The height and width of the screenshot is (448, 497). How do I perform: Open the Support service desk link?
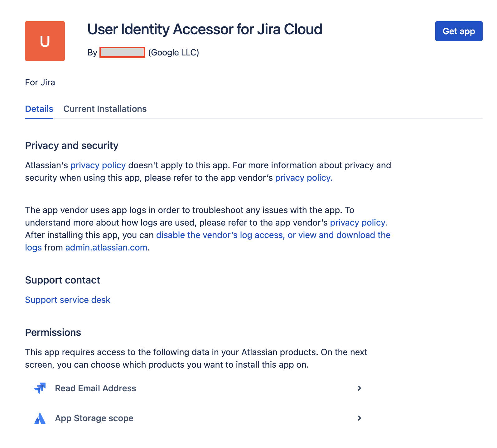(x=68, y=300)
